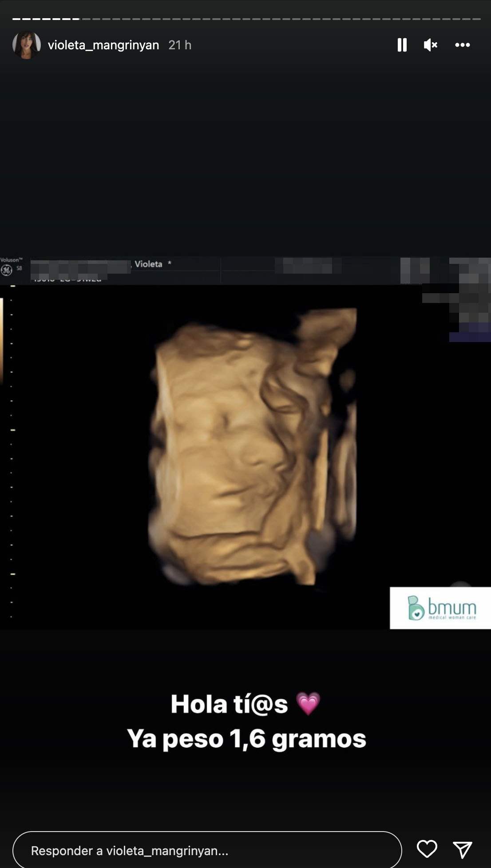
Task: Click the pink heart emoji in caption
Action: click(308, 704)
